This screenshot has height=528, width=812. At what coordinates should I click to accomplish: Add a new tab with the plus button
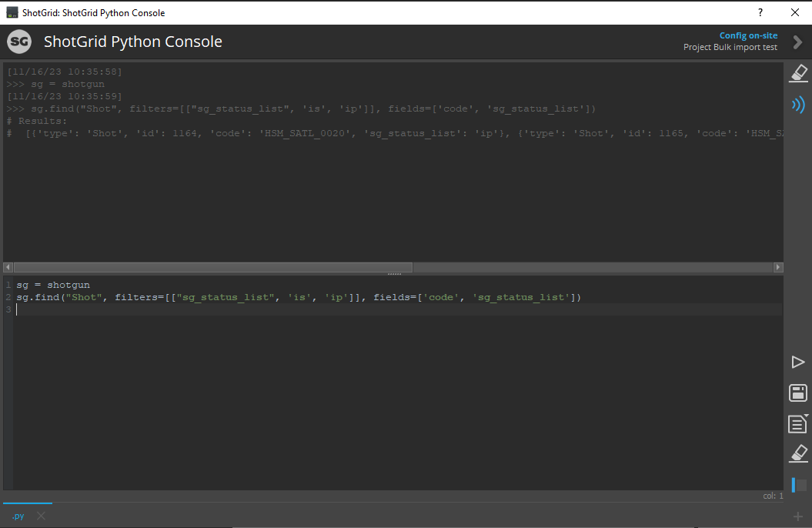(x=797, y=516)
